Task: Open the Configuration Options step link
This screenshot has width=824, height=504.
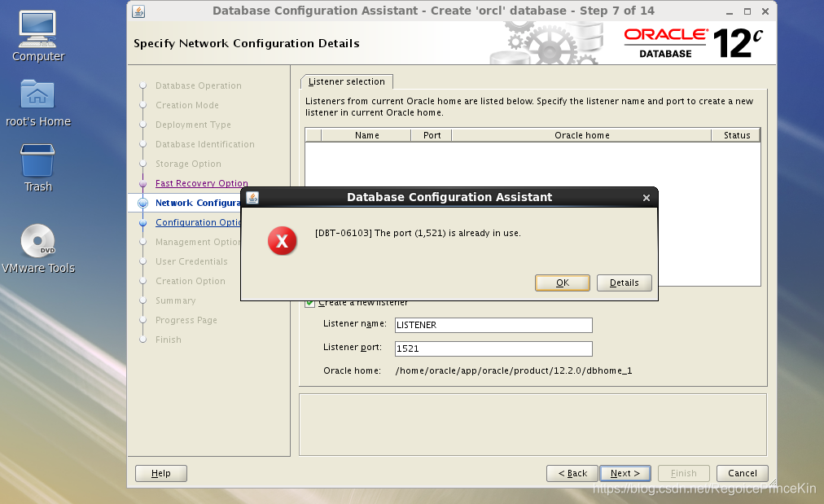Action: (x=198, y=222)
